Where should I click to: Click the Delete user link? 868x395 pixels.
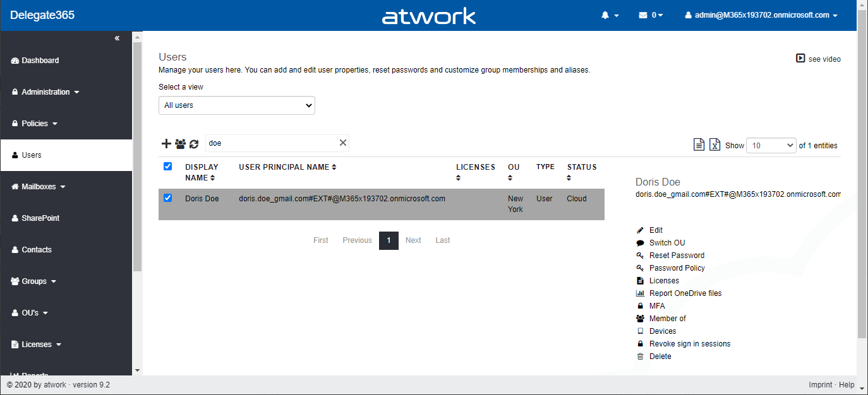[x=660, y=357]
